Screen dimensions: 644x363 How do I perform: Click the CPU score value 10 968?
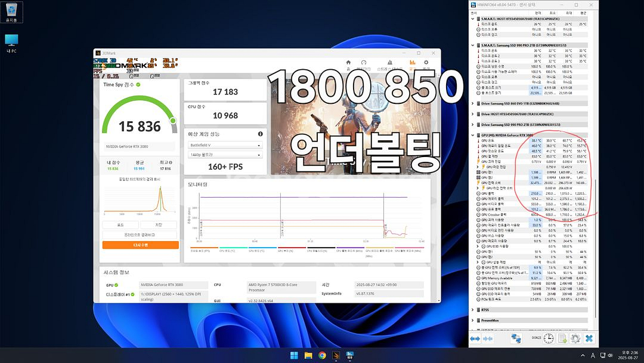(x=225, y=116)
